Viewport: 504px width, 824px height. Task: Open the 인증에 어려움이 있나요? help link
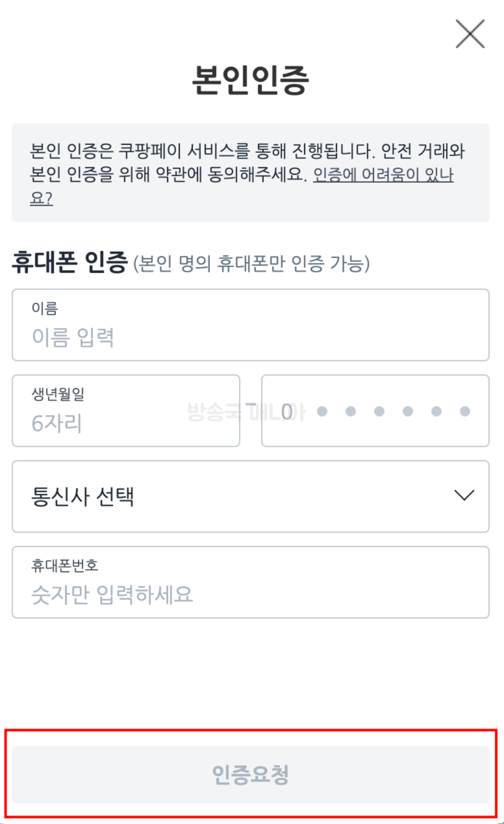click(382, 178)
